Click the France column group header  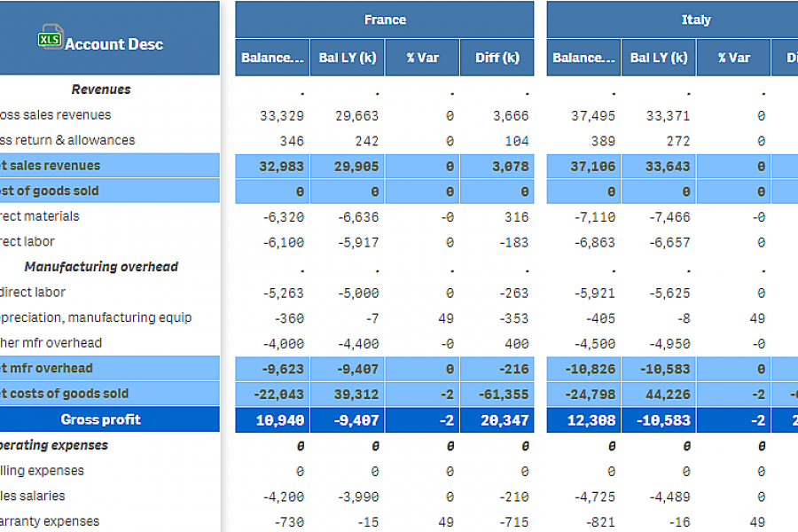pyautogui.click(x=385, y=19)
